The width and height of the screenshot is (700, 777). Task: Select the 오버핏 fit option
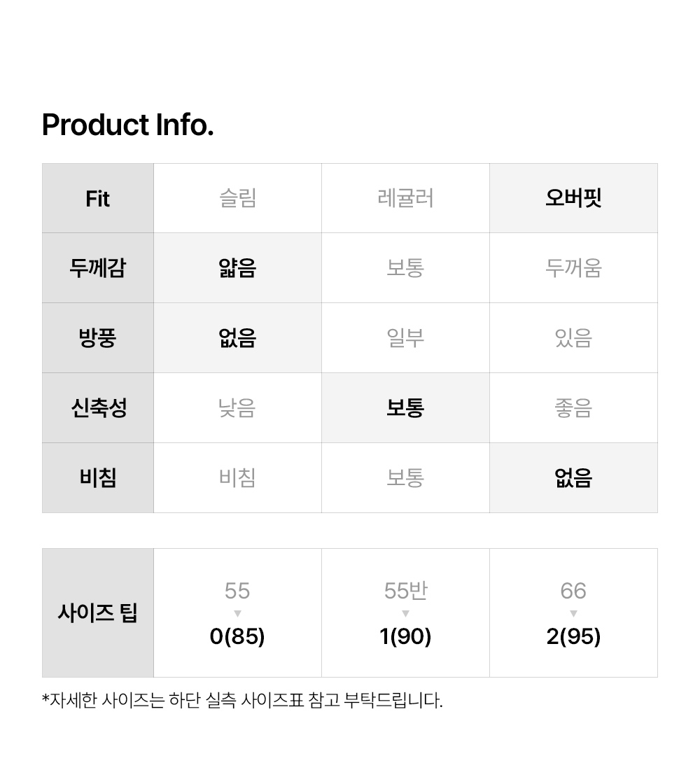tap(573, 198)
